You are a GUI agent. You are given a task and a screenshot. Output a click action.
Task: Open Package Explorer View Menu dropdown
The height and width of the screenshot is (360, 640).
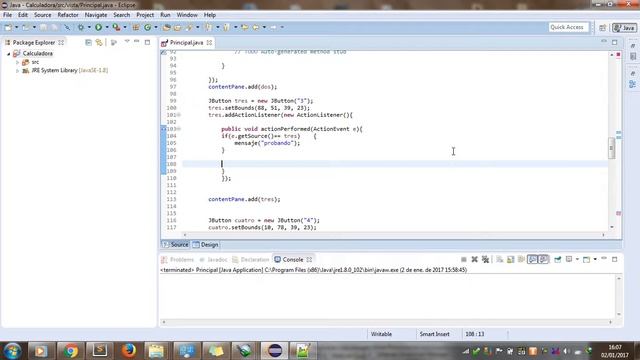coord(127,42)
